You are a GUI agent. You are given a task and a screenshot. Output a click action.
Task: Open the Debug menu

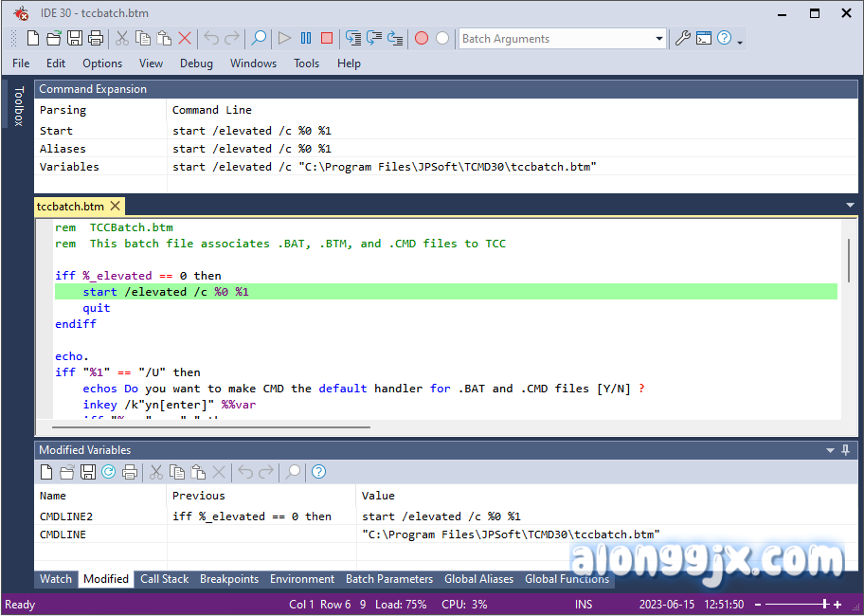pyautogui.click(x=196, y=63)
